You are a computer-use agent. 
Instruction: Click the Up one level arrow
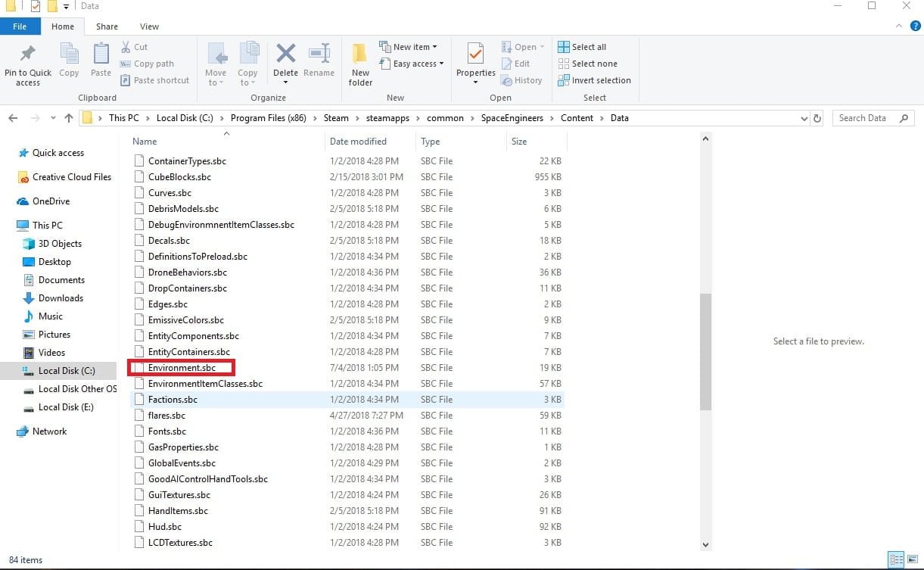69,118
